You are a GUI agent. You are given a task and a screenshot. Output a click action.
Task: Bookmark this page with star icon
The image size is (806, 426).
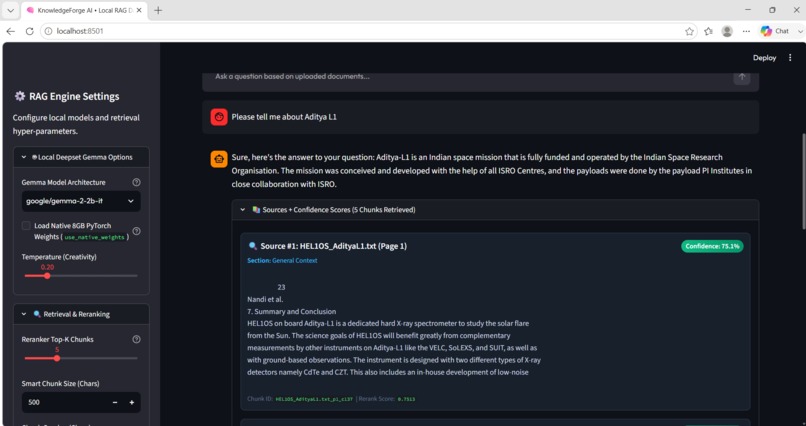689,31
